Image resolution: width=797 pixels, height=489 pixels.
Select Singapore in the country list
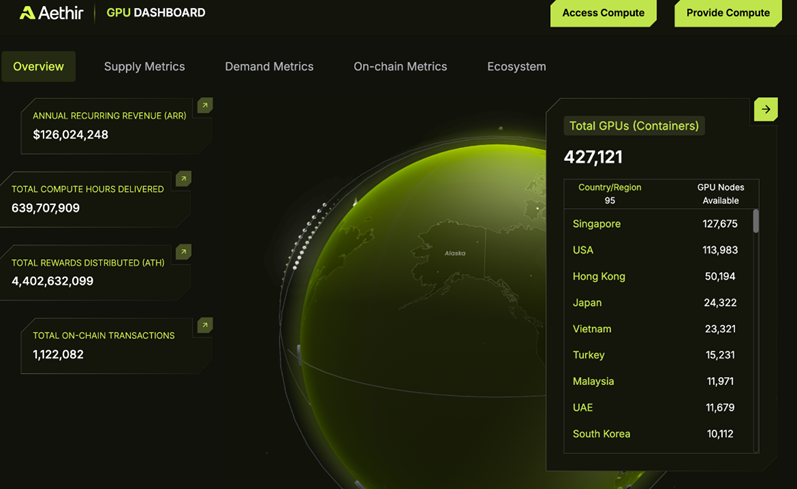597,224
